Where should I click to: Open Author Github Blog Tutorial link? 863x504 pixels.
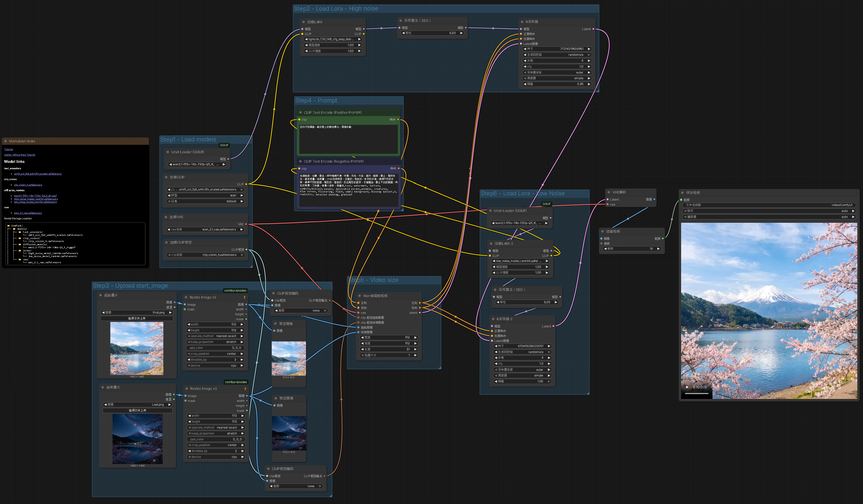point(19,155)
